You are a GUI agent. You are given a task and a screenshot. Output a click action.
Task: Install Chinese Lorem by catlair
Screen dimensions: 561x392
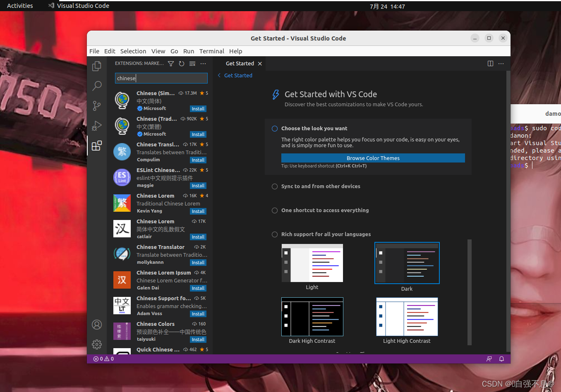[x=198, y=237]
